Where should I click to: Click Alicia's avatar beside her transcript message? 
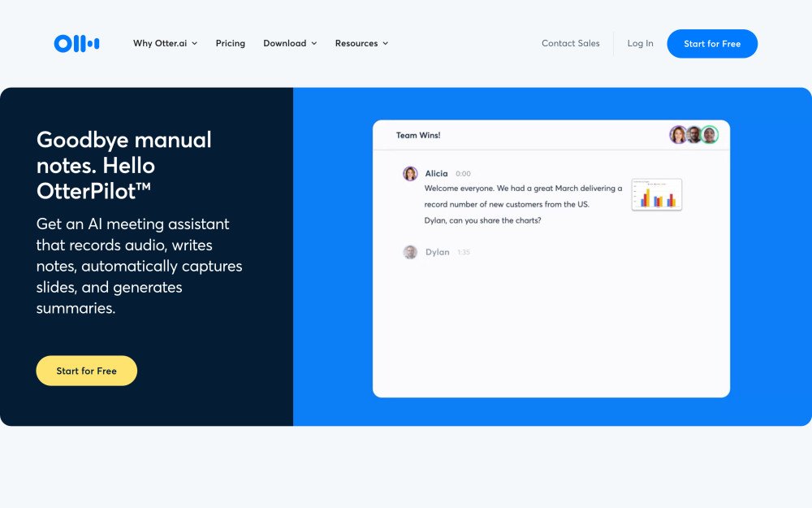tap(410, 174)
